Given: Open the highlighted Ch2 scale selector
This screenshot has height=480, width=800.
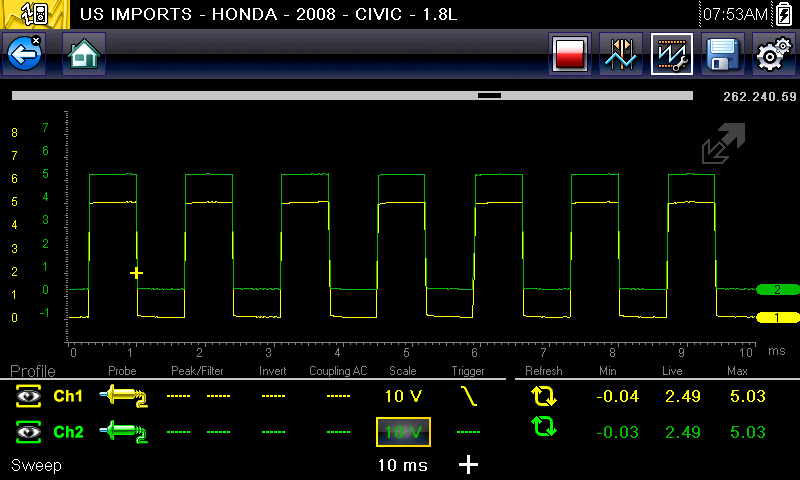Looking at the screenshot, I should (403, 432).
